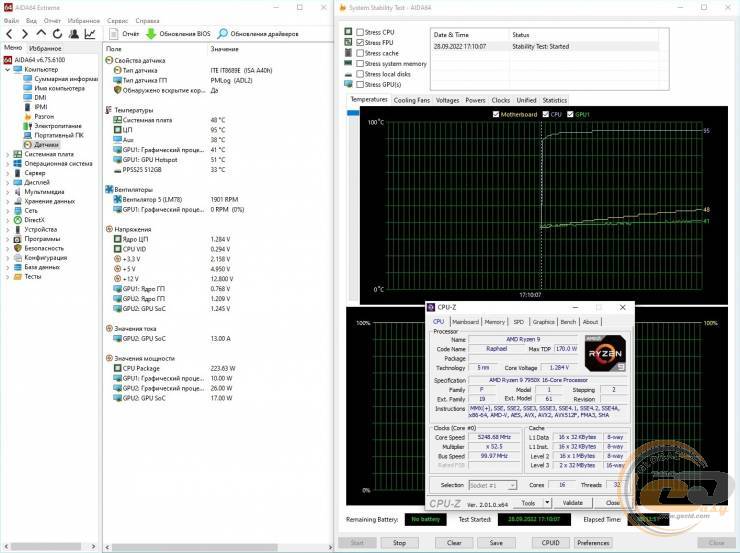Enable Stress system memory checkbox

coord(360,63)
